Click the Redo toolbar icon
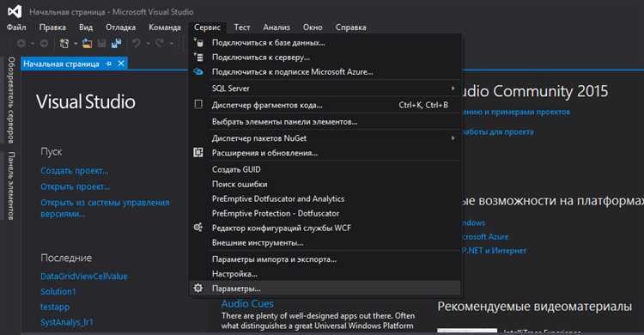The width and height of the screenshot is (644, 335). [x=160, y=43]
